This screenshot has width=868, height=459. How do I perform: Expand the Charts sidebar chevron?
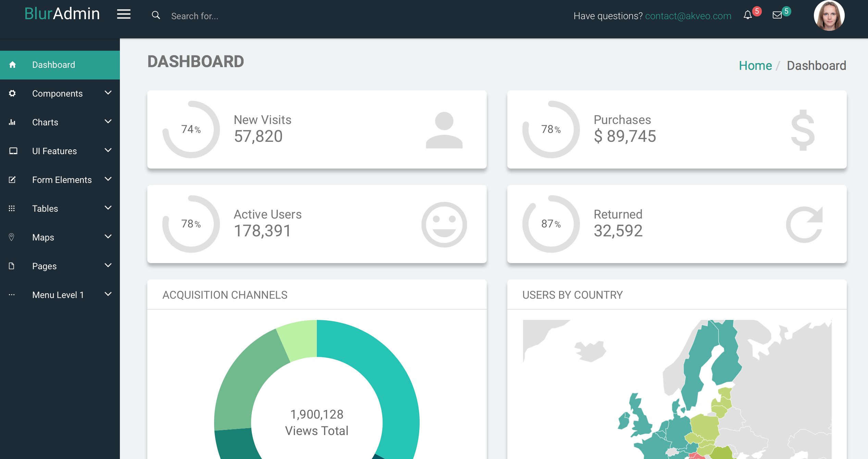pyautogui.click(x=108, y=122)
